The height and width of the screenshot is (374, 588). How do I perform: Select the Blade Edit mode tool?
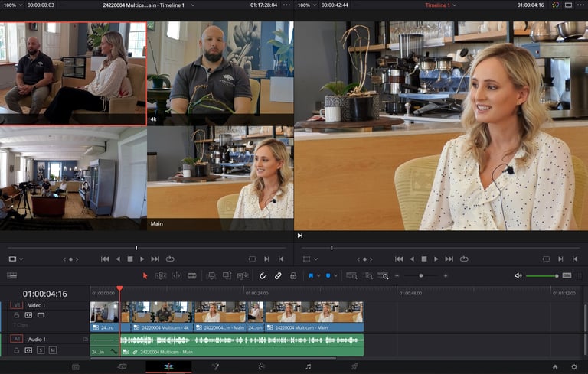[x=192, y=276]
